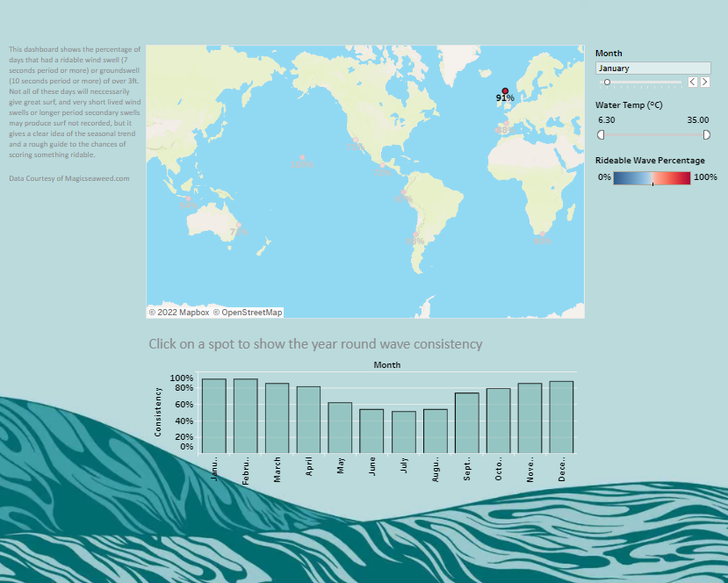Click the California coast surf spot marker
This screenshot has width=728, height=583.
pyautogui.click(x=355, y=140)
